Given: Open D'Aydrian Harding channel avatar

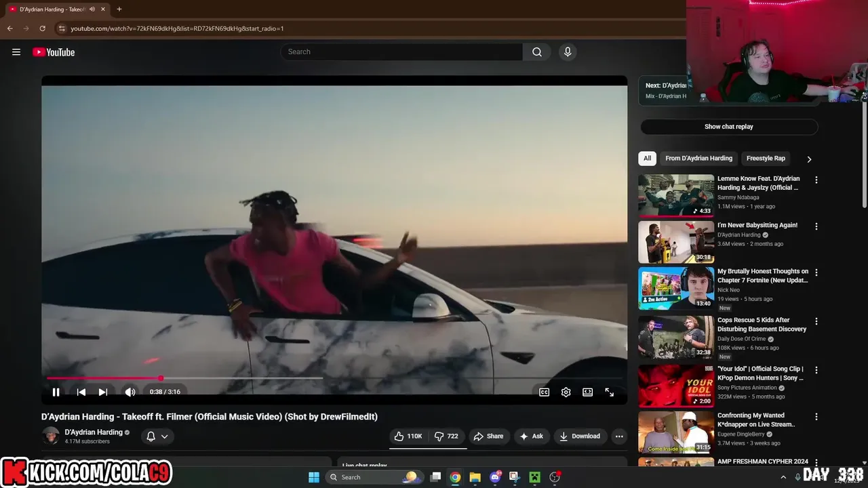Looking at the screenshot, I should click(x=51, y=436).
